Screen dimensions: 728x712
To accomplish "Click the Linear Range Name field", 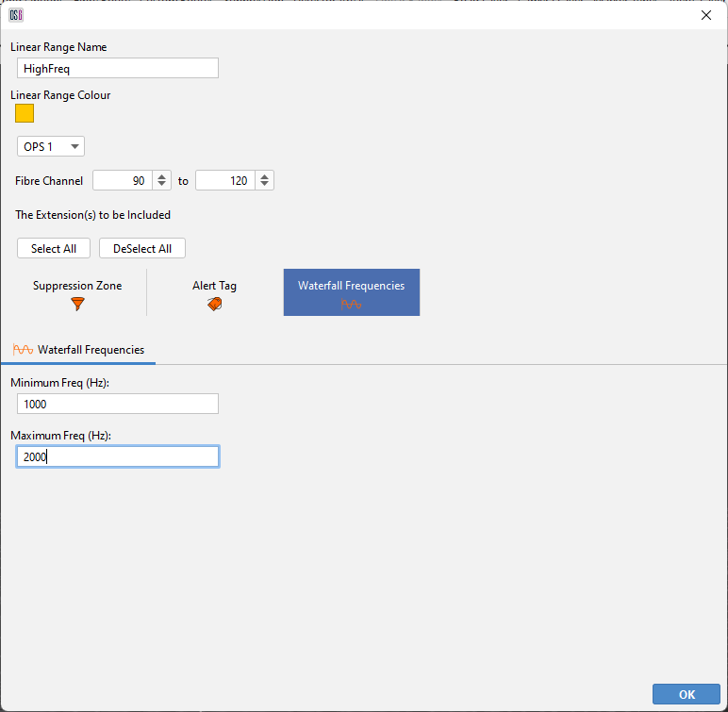I will point(118,68).
